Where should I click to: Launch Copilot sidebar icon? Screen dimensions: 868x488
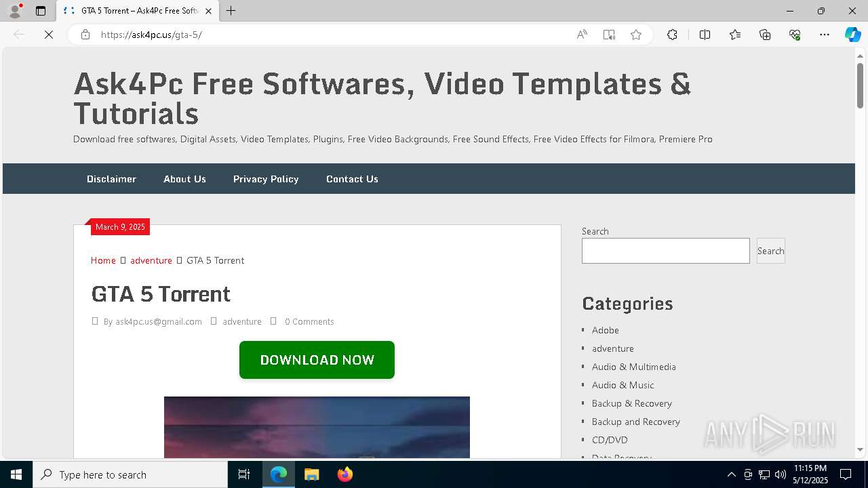click(852, 35)
